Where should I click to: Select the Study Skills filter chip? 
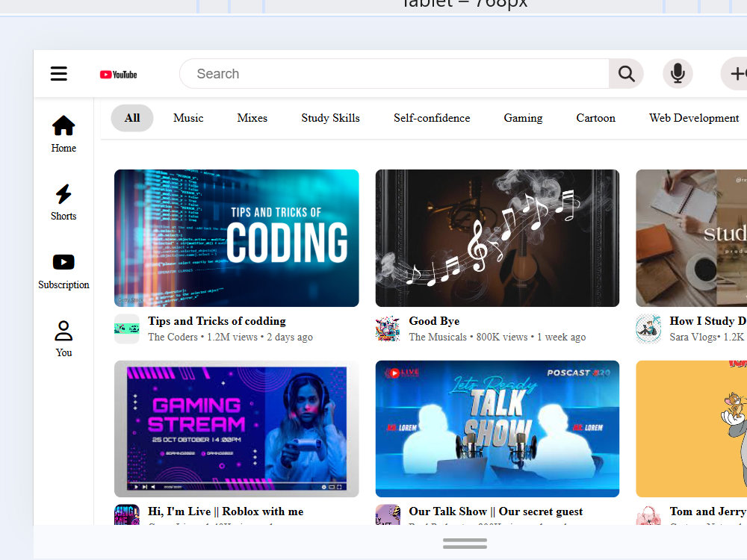(330, 118)
